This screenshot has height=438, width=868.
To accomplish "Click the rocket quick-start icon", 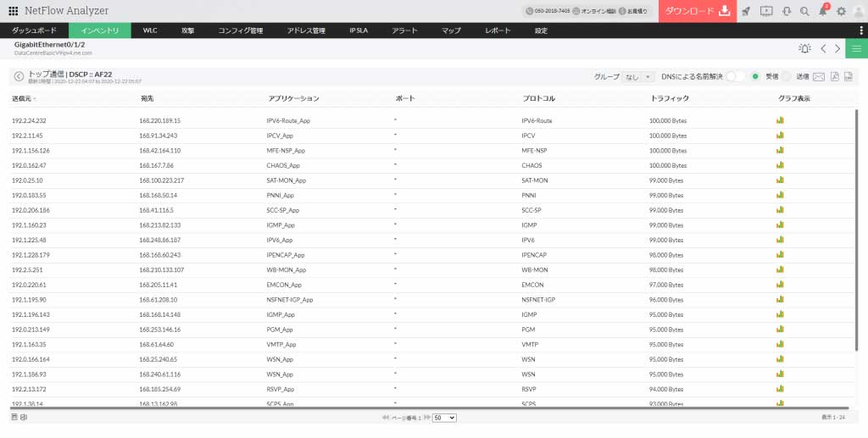I will pos(746,11).
